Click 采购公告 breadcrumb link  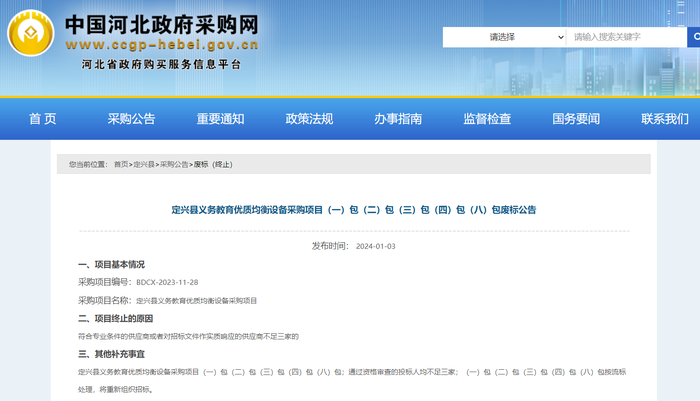pyautogui.click(x=174, y=164)
